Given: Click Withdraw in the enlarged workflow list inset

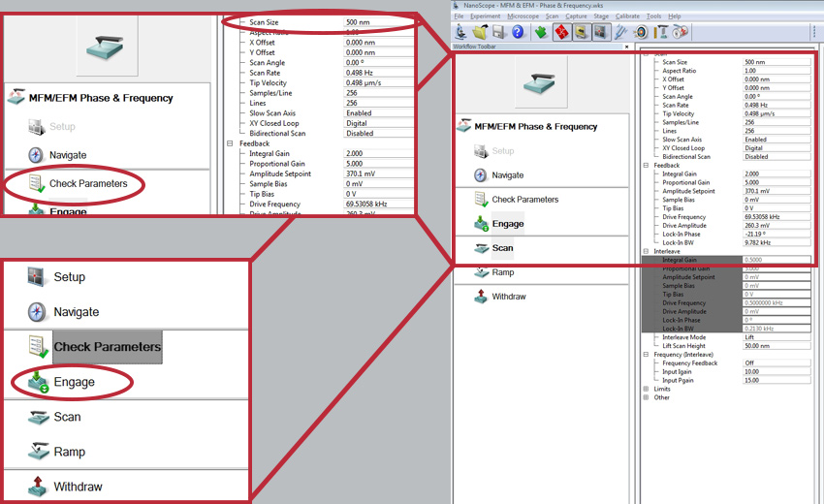Looking at the screenshot, I should coord(78,487).
